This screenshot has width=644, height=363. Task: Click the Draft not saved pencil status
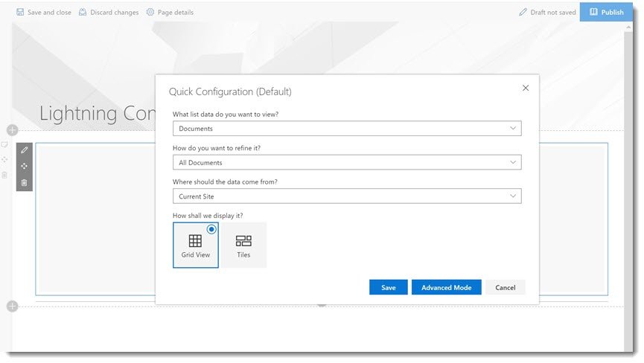point(547,13)
